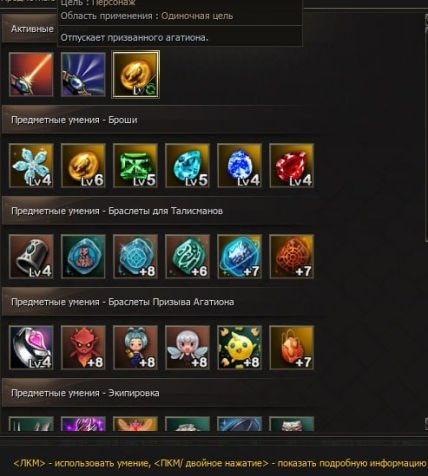The height and width of the screenshot is (476, 428).
Task: Summon the red imp +8 agathion
Action: point(83,347)
